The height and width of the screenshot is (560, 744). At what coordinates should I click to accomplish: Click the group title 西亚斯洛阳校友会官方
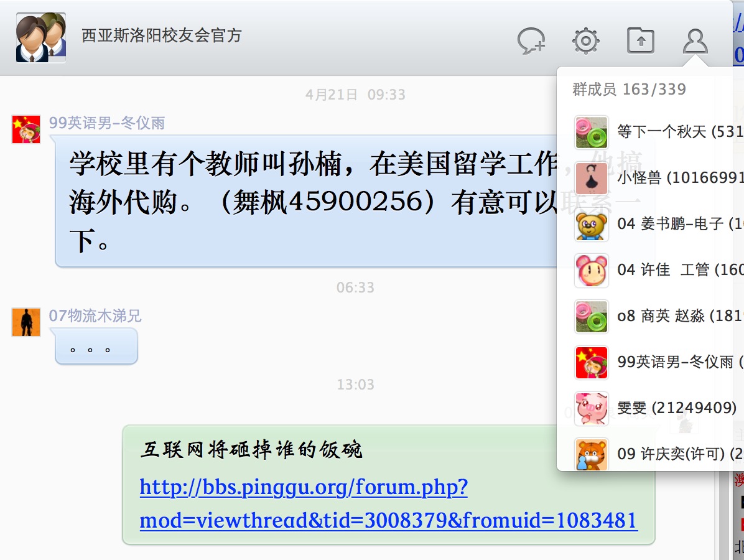coord(162,35)
